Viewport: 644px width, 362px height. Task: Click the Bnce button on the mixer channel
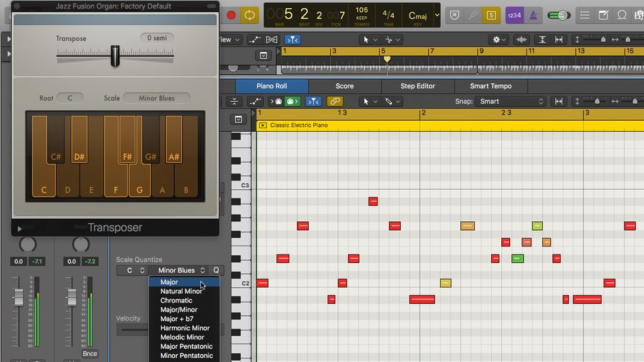pos(90,354)
